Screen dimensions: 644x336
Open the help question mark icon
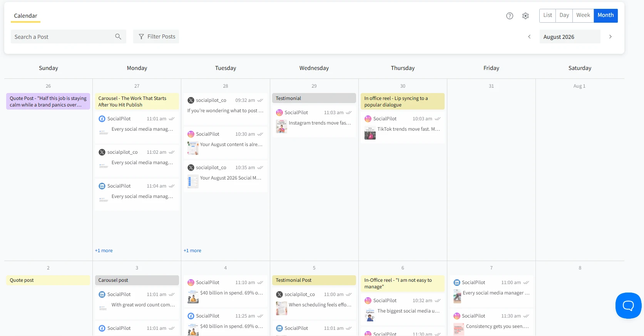tap(510, 16)
